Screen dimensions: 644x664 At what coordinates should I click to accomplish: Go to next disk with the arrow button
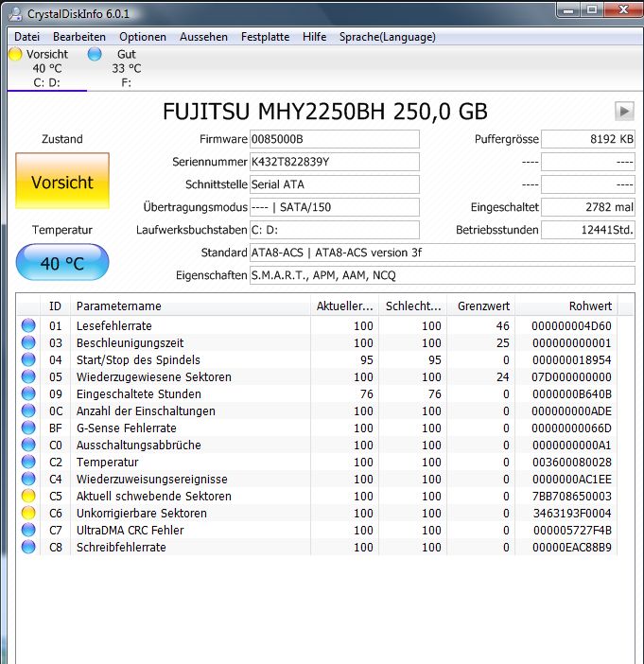tap(624, 112)
